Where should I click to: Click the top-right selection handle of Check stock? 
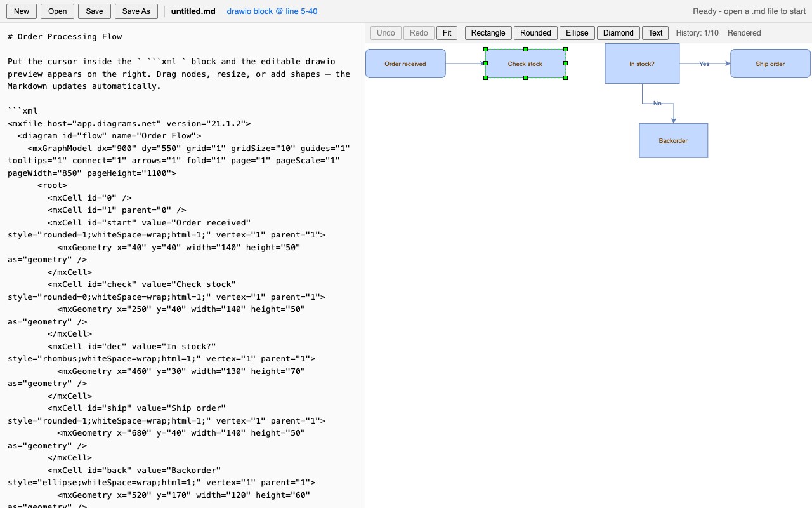tap(565, 49)
